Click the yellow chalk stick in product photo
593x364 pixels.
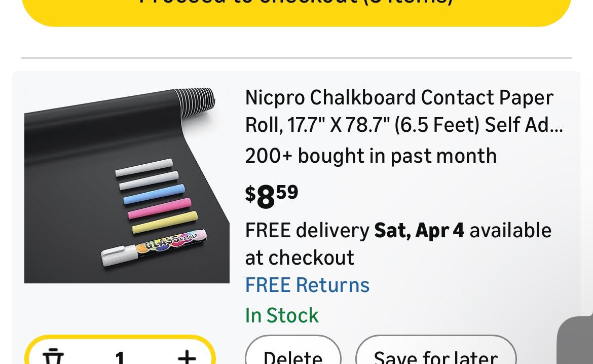tap(164, 223)
